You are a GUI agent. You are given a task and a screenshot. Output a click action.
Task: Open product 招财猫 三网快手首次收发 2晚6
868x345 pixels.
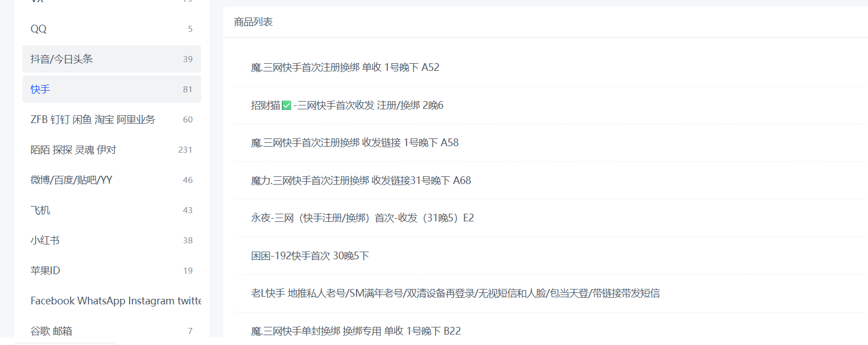click(x=347, y=105)
